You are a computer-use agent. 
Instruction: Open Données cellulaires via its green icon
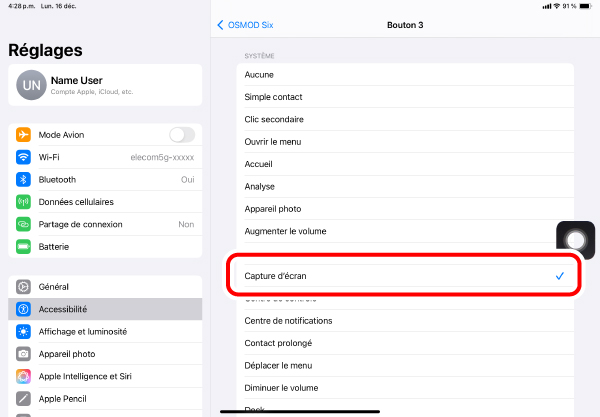tap(24, 202)
